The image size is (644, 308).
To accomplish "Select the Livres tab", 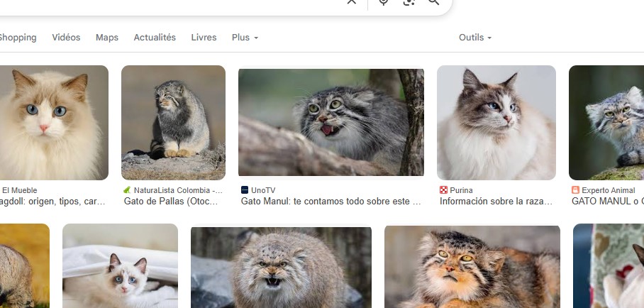I will point(204,38).
